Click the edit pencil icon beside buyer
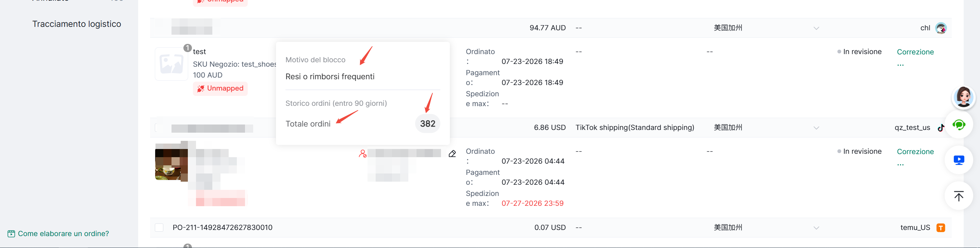980x248 pixels. pos(452,154)
